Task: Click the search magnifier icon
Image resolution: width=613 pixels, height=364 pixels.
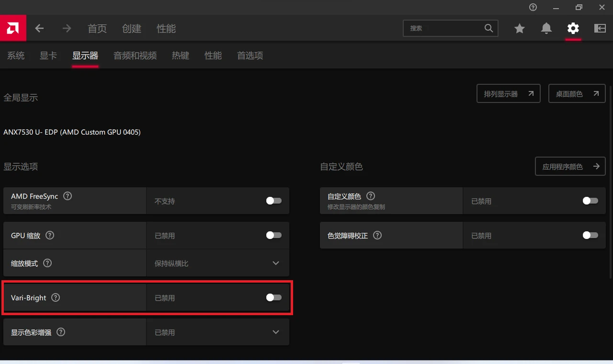Action: 488,28
